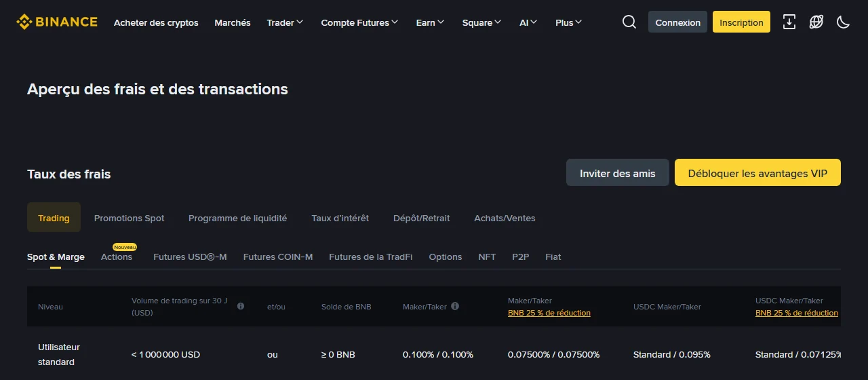Click Débloquer les avantages VIP
The image size is (868, 380).
tap(757, 172)
